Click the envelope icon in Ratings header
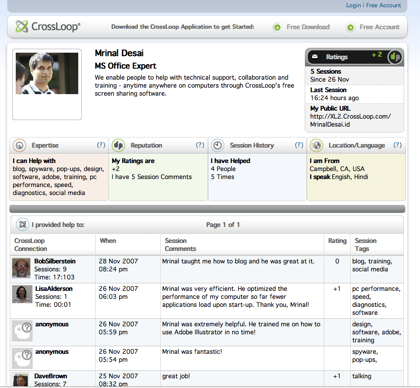 tap(315, 57)
